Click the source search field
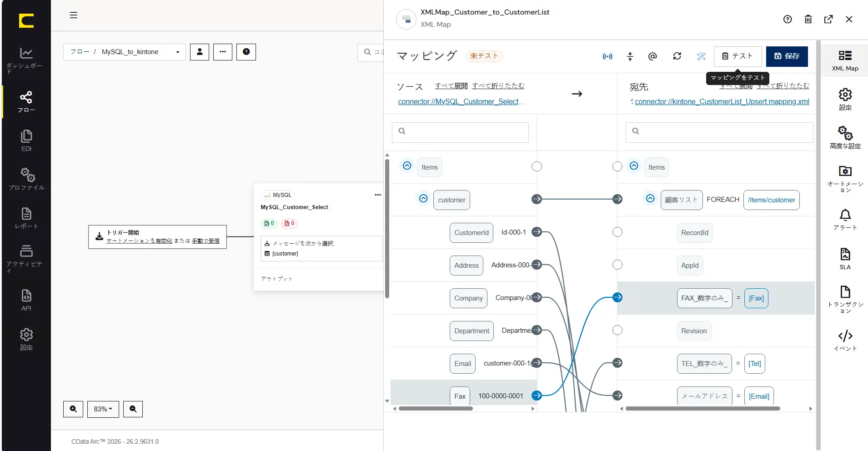Screen dimensions: 868x451 [460, 132]
